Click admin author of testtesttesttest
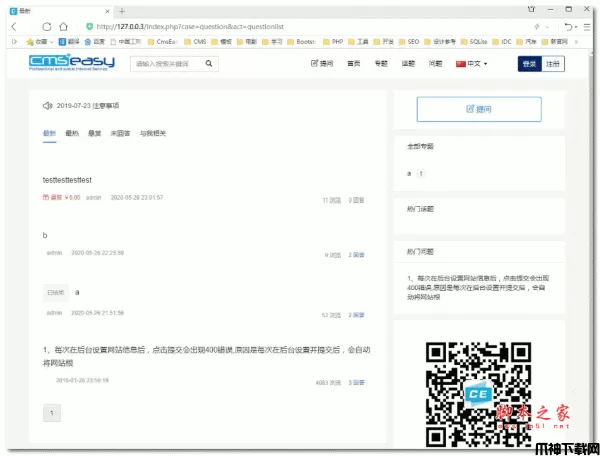The width and height of the screenshot is (600, 456). coord(93,198)
